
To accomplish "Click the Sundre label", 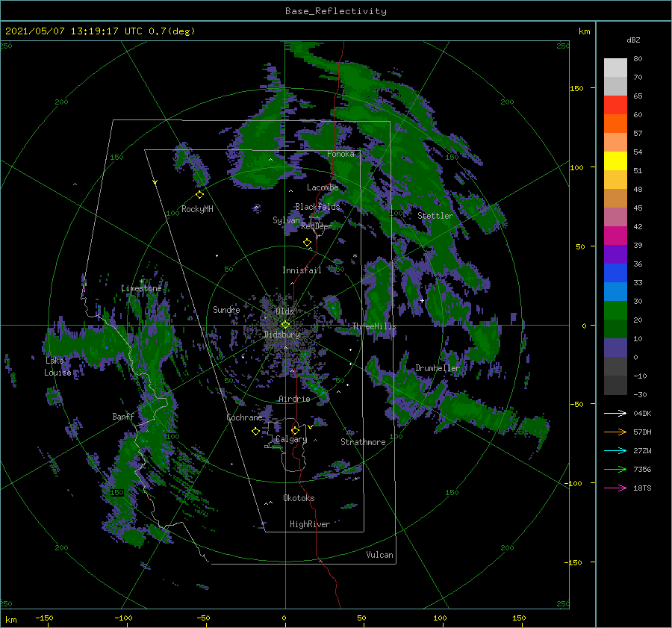I will [226, 309].
